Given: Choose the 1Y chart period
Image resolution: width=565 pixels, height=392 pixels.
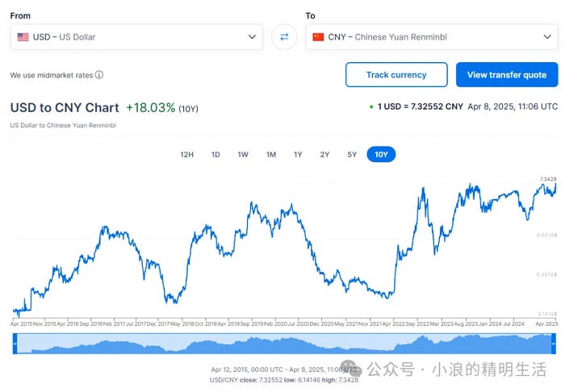Looking at the screenshot, I should tap(298, 154).
